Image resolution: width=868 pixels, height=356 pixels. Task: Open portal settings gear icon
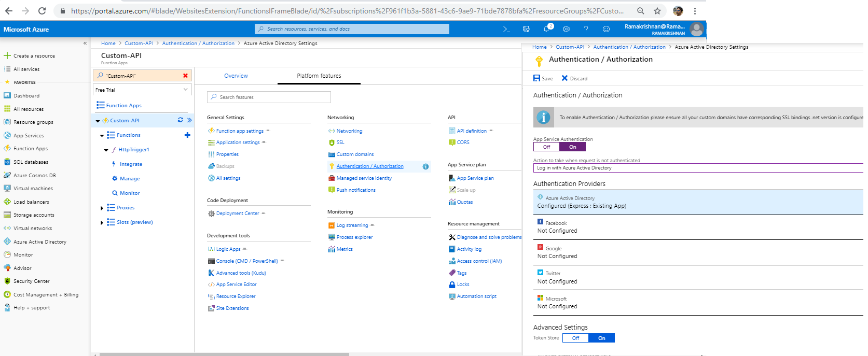point(566,29)
